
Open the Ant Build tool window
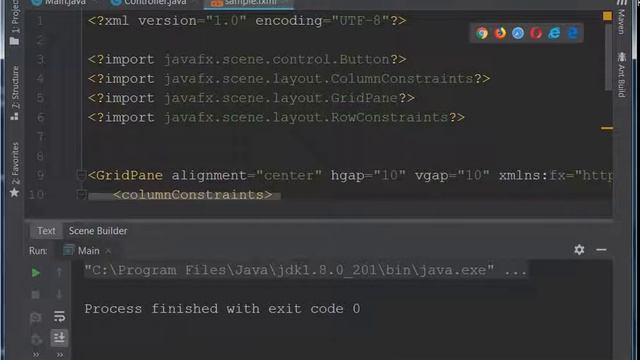[622, 75]
